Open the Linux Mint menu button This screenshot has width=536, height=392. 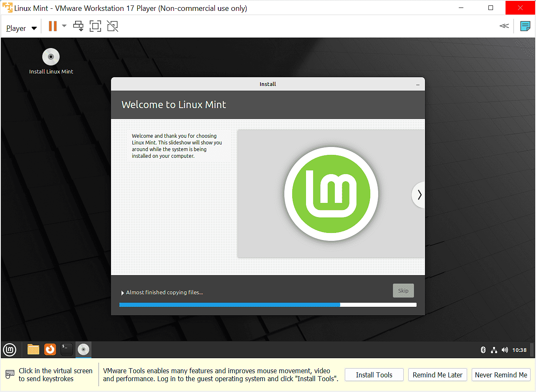tap(9, 349)
